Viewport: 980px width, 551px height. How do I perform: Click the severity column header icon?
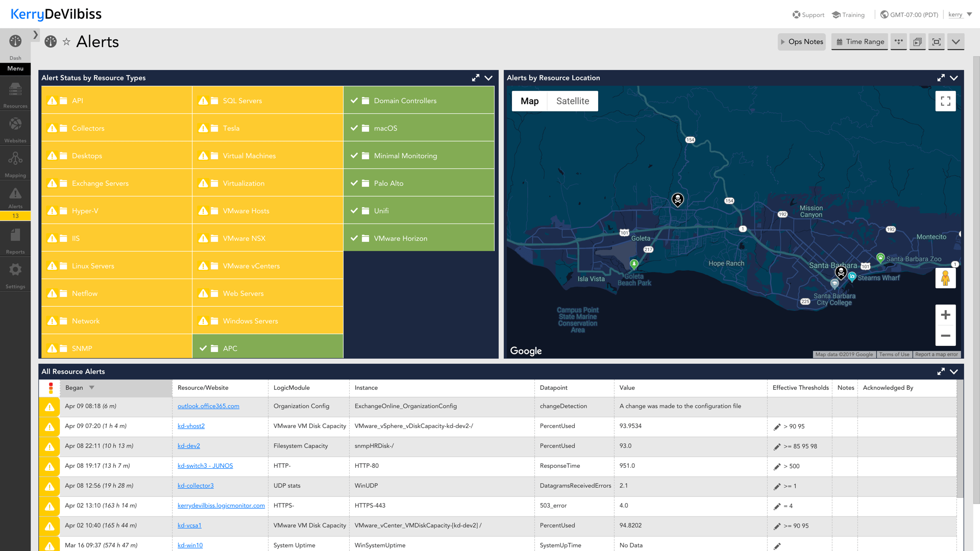pos(51,388)
